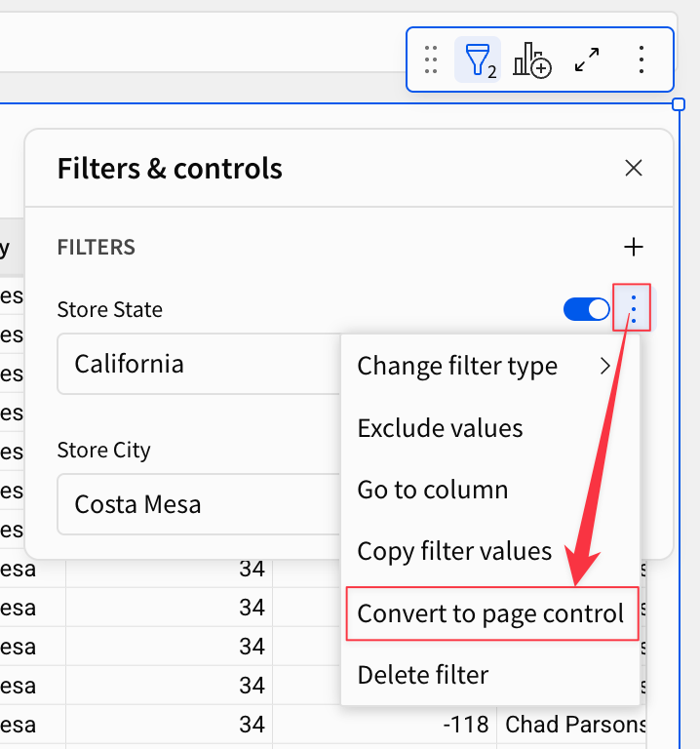
Task: Click Convert to page control
Action: [490, 613]
